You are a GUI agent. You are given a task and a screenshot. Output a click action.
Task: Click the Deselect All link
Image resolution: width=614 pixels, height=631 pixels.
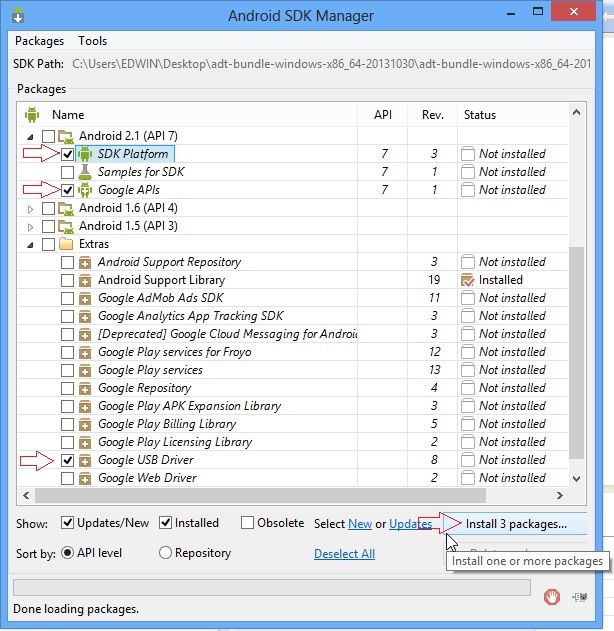tap(344, 554)
